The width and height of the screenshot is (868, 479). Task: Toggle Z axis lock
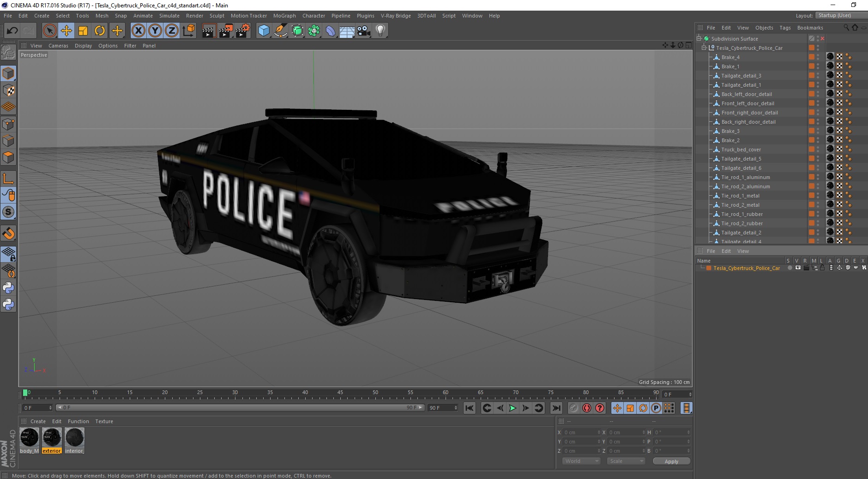coord(172,31)
